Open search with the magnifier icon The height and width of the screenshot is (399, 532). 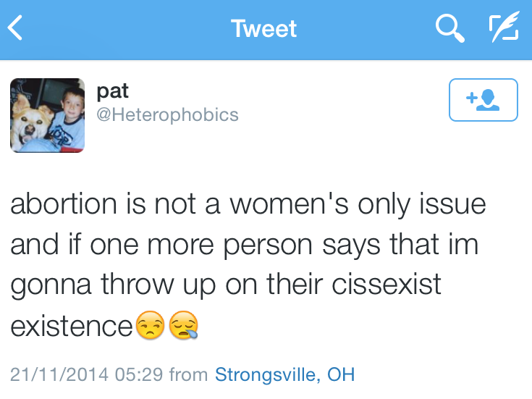(449, 29)
